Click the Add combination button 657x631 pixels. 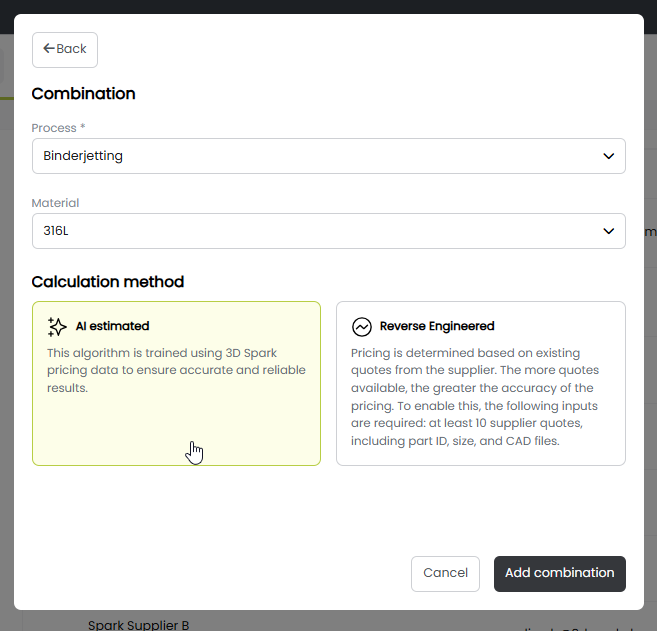pos(559,573)
